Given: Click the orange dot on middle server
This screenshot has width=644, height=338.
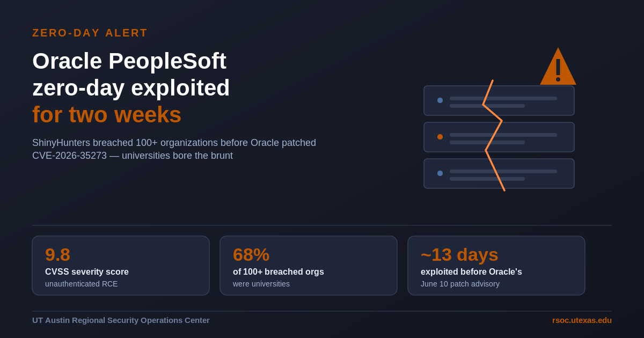Looking at the screenshot, I should 440,137.
